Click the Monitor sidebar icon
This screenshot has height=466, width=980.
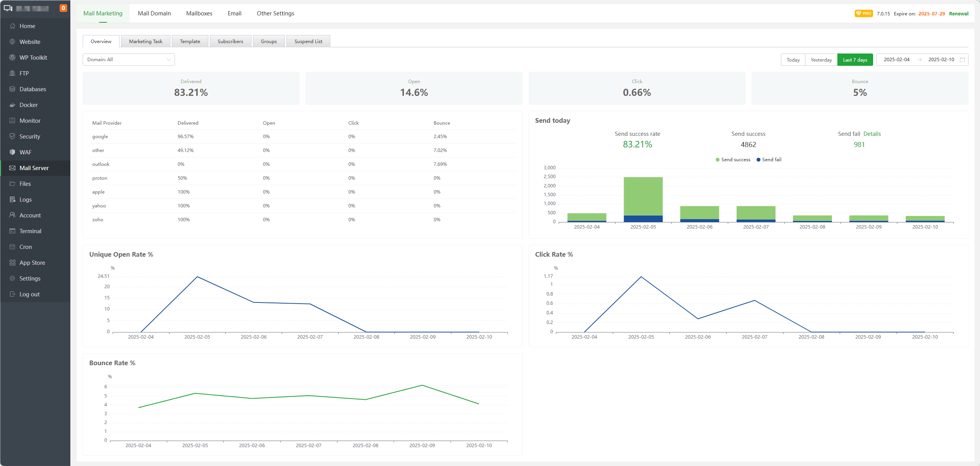[12, 120]
